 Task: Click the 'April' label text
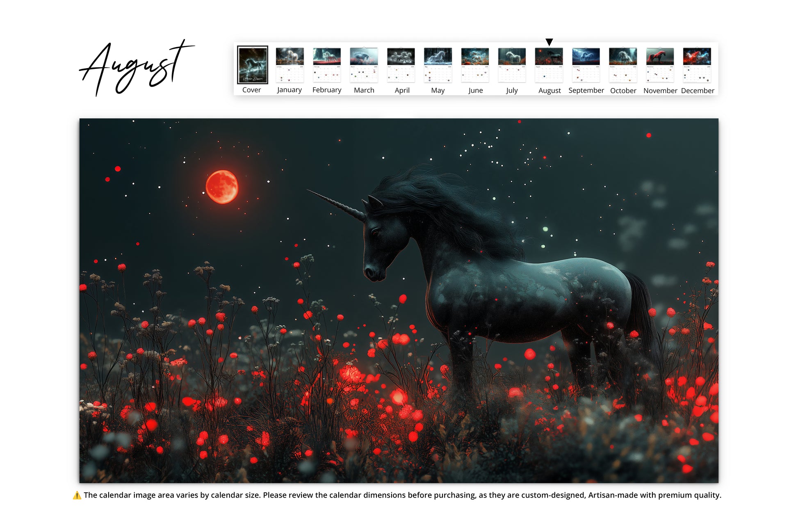(x=402, y=90)
